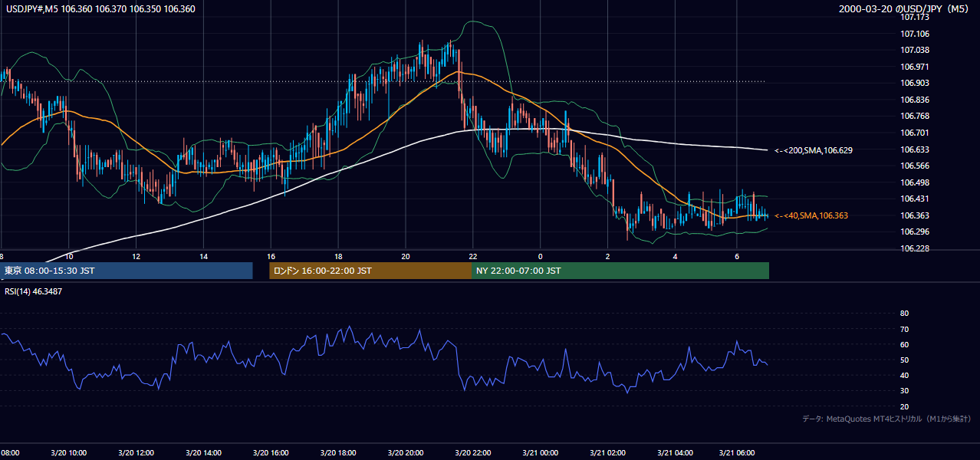Click RSI scale value 60
This screenshot has width=980, height=460.
pos(904,344)
